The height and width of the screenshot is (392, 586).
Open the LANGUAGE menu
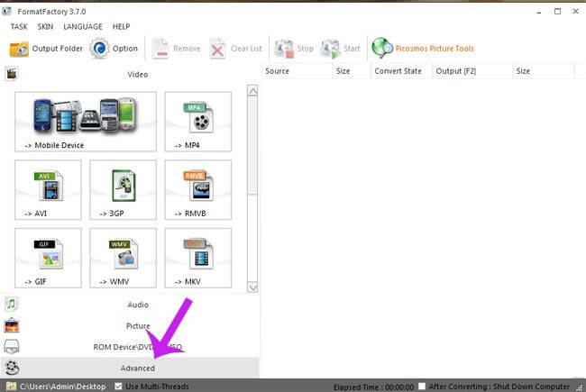[82, 27]
